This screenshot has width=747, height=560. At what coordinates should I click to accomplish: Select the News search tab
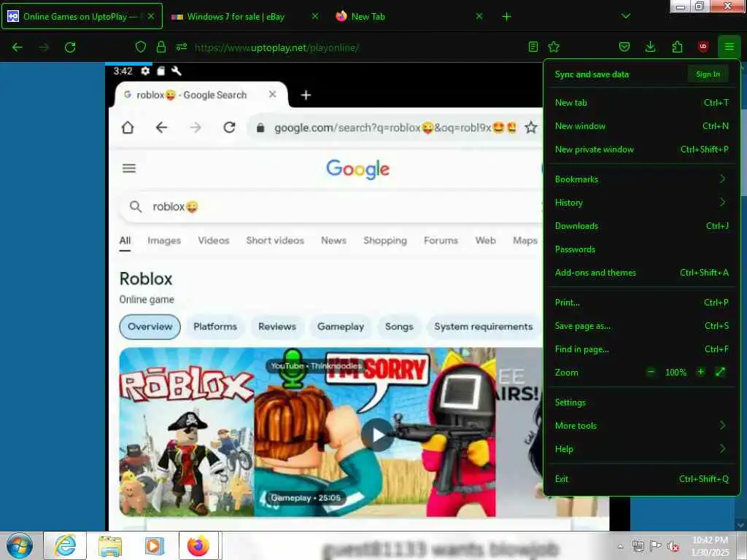pos(333,241)
